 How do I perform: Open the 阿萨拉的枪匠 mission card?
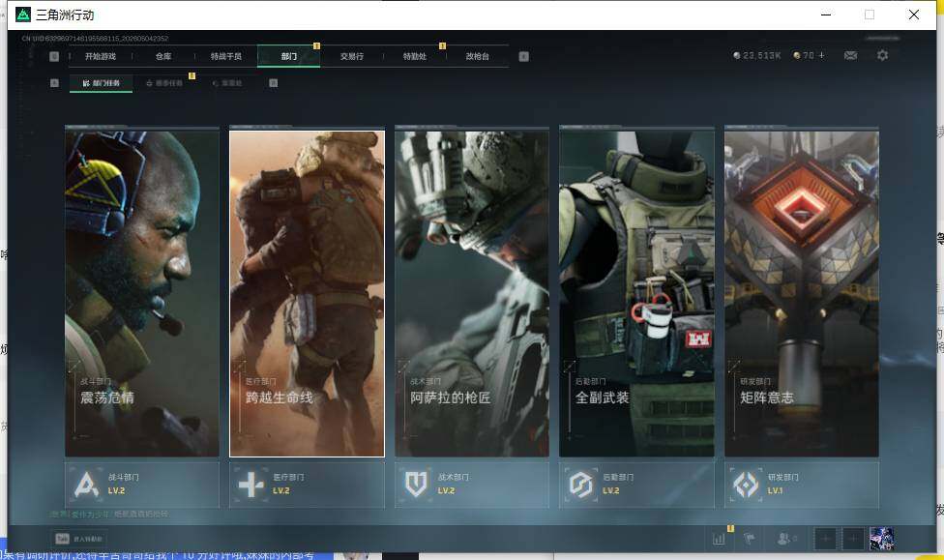(x=472, y=293)
